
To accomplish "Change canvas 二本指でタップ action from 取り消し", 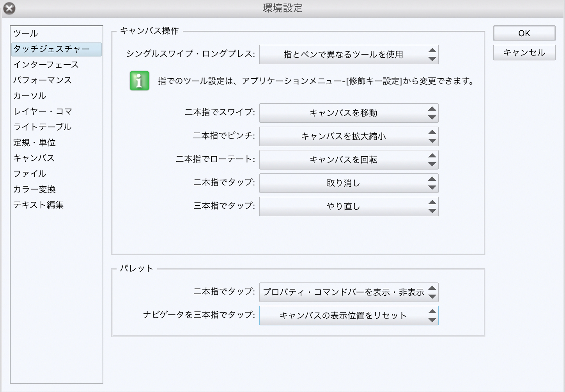I will (x=349, y=183).
